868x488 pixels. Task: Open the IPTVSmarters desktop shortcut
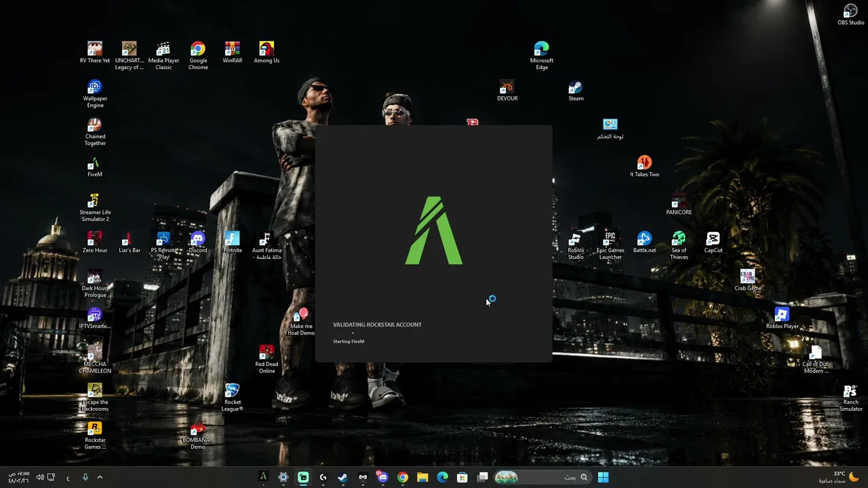tap(95, 319)
